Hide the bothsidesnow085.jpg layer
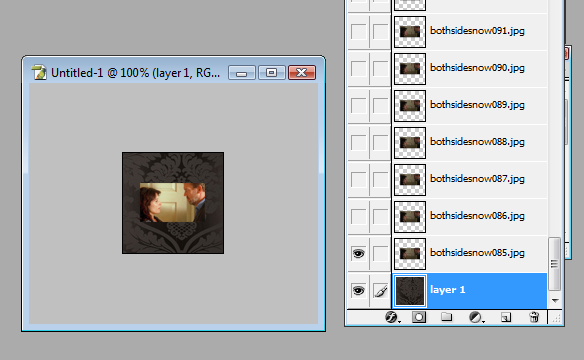This screenshot has width=584, height=360. coord(358,254)
